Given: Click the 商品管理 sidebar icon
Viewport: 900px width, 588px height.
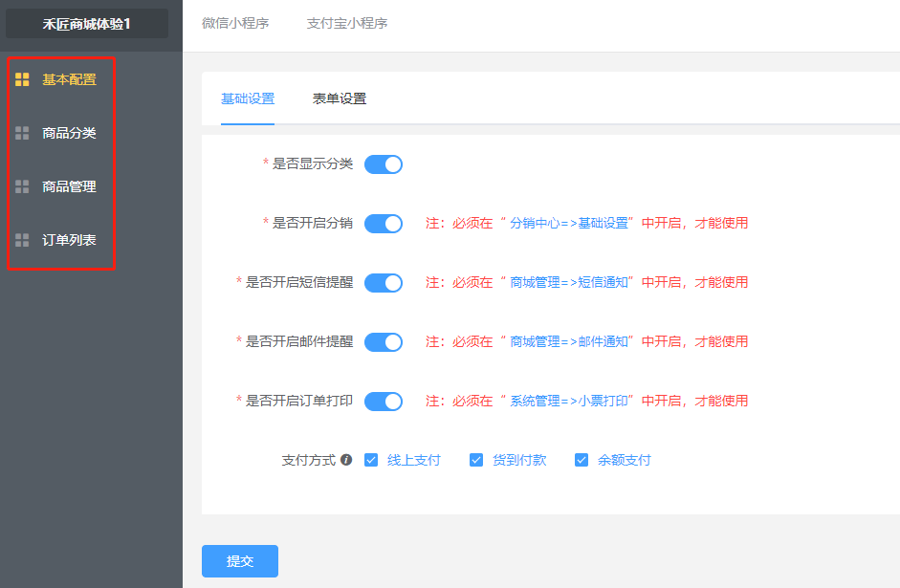Looking at the screenshot, I should click(x=22, y=186).
